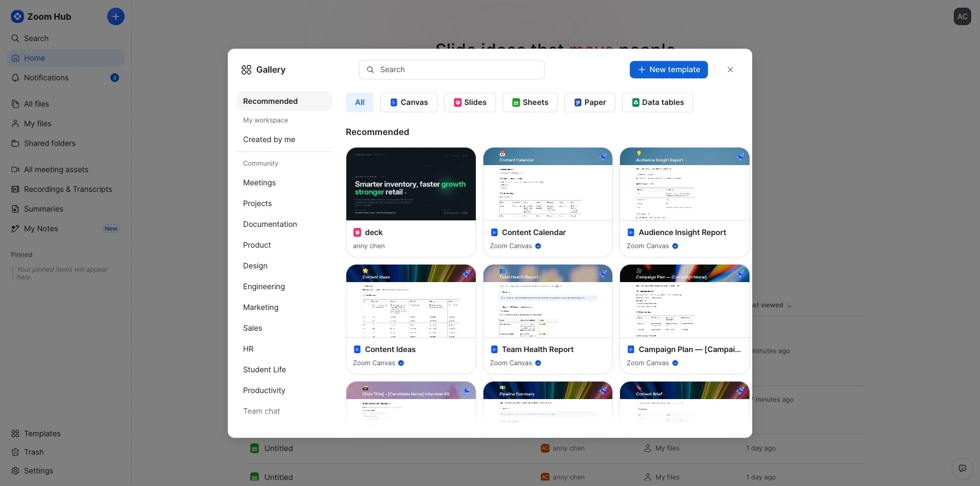Open the Sales category
This screenshot has height=486, width=980.
(x=285, y=328)
